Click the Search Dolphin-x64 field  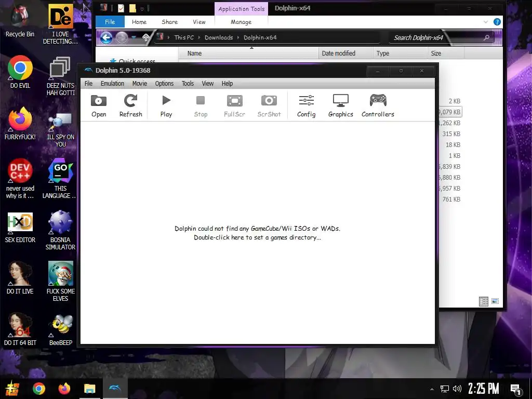click(441, 37)
